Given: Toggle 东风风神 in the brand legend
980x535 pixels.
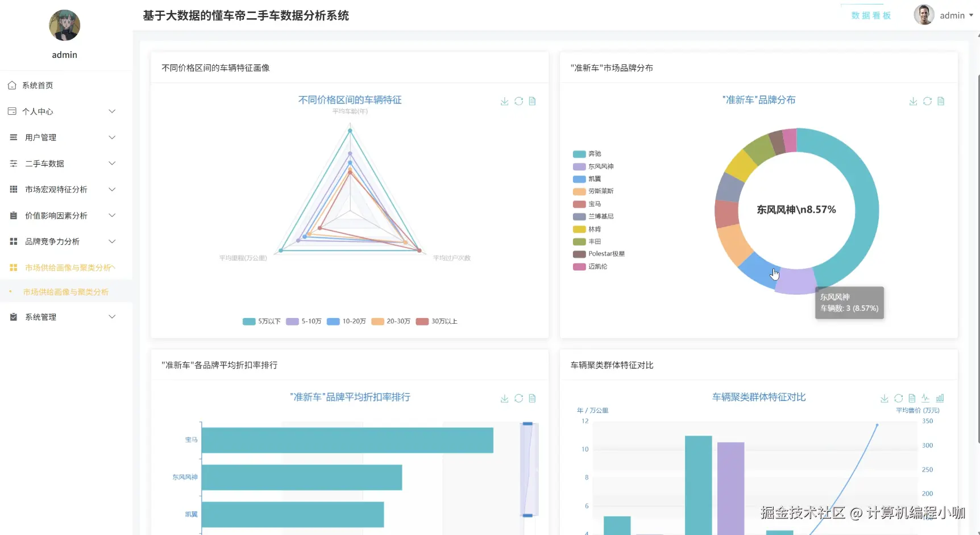Looking at the screenshot, I should tap(593, 166).
